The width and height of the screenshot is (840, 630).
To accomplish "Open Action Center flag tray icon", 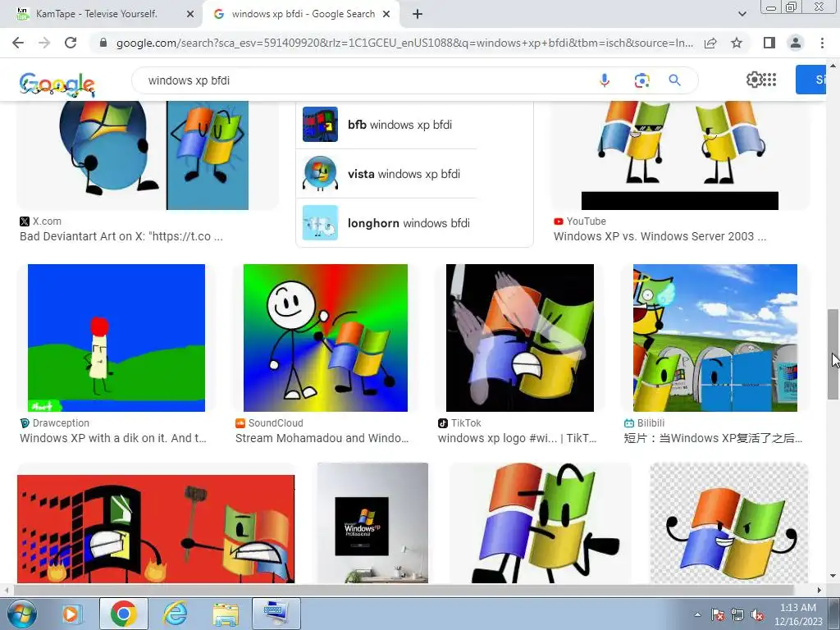I will pyautogui.click(x=718, y=614).
